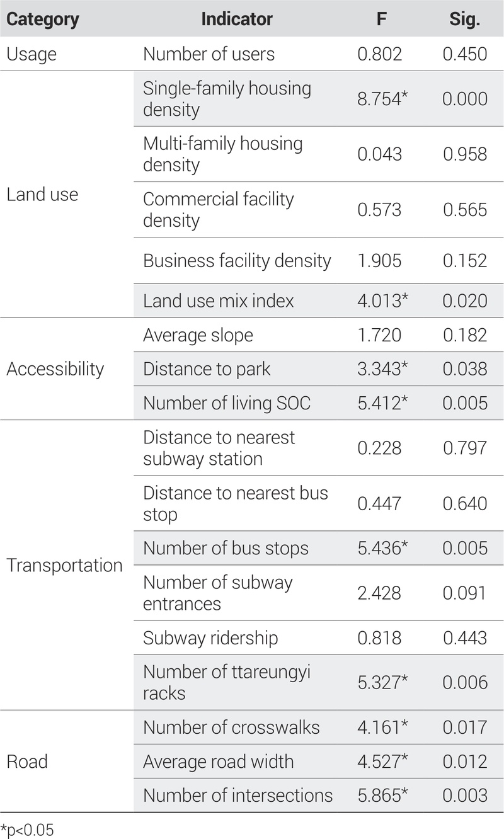Viewport: 504px width, 839px height.
Task: Click the F value 8.754
Action: (382, 99)
